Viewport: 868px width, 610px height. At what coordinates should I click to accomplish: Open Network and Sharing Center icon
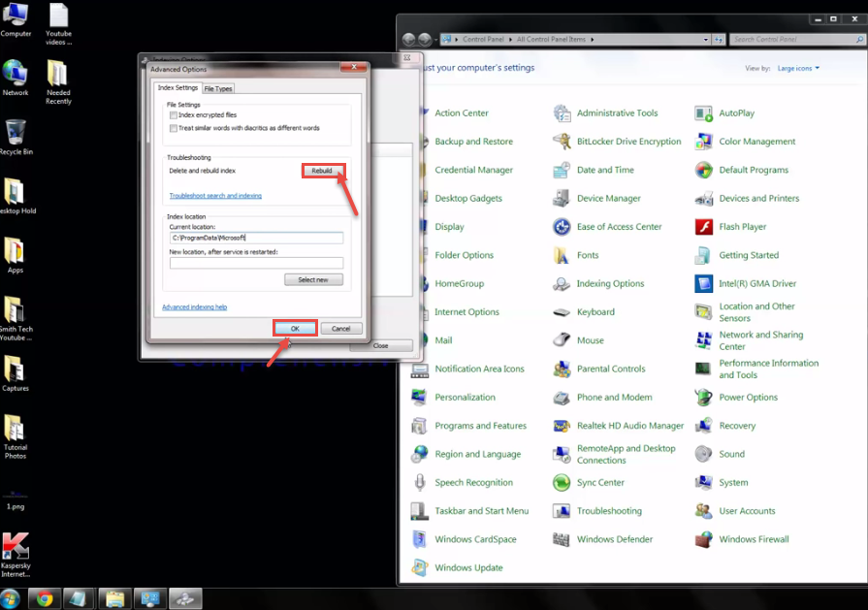click(x=703, y=340)
